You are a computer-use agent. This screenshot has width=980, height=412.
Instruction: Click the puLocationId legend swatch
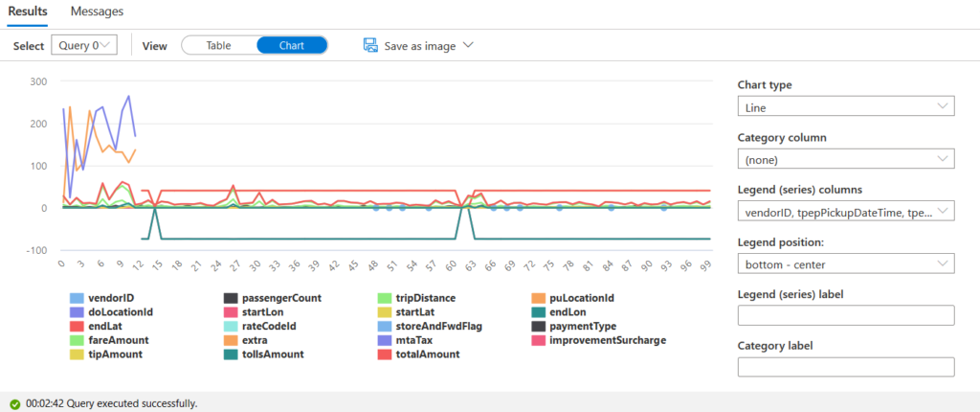[539, 298]
